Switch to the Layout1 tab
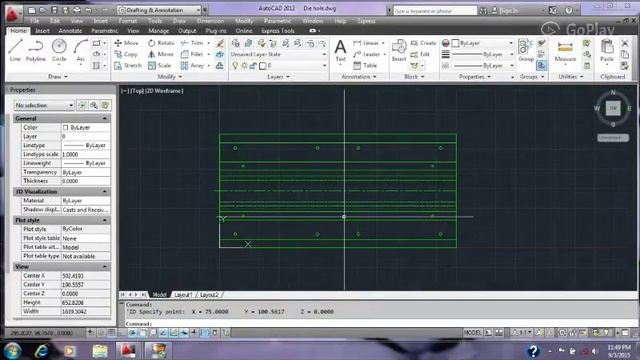Screen dimensions: 640x360 point(183,295)
